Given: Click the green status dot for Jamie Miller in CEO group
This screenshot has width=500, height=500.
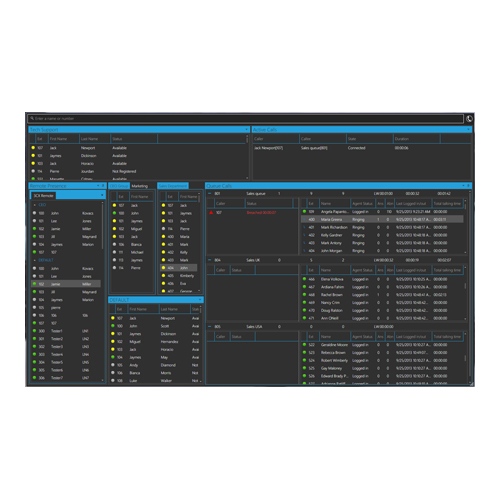Looking at the screenshot, I should point(34,229).
